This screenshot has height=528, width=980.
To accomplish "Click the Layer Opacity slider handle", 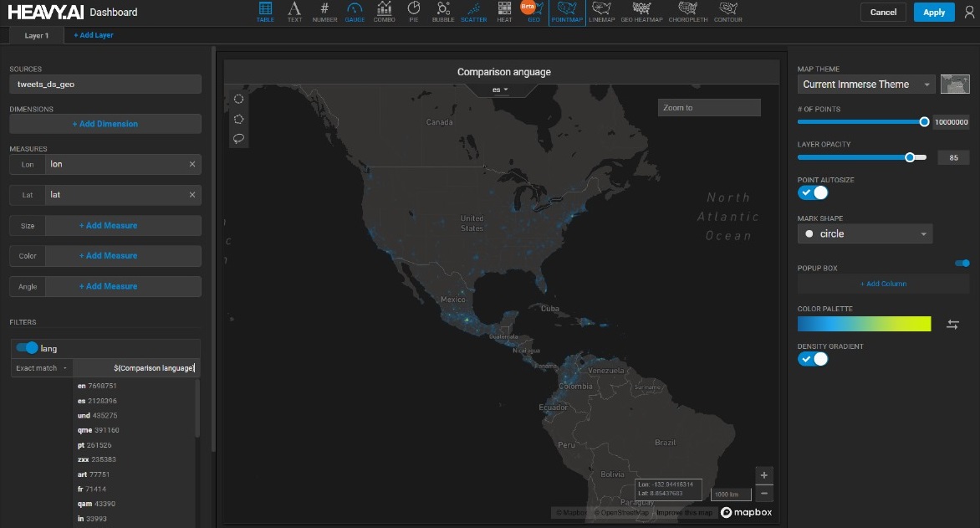I will coord(910,157).
